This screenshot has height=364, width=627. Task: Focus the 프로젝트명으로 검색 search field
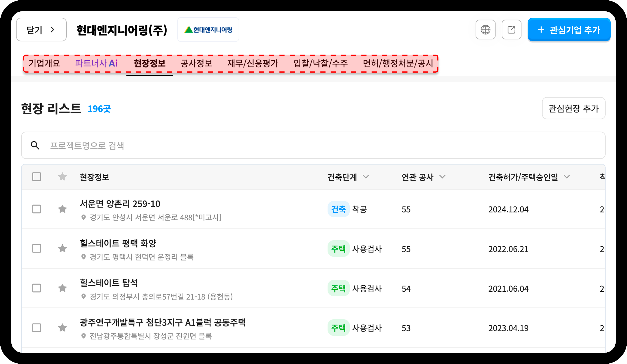pos(313,145)
